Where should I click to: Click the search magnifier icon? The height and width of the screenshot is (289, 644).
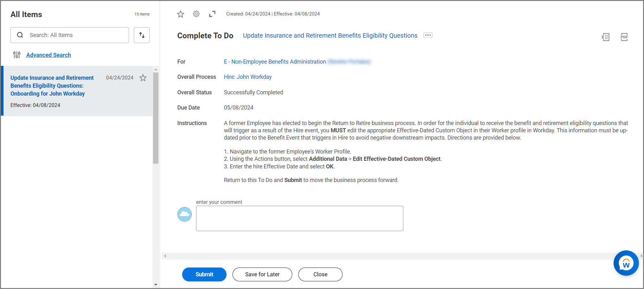(20, 35)
